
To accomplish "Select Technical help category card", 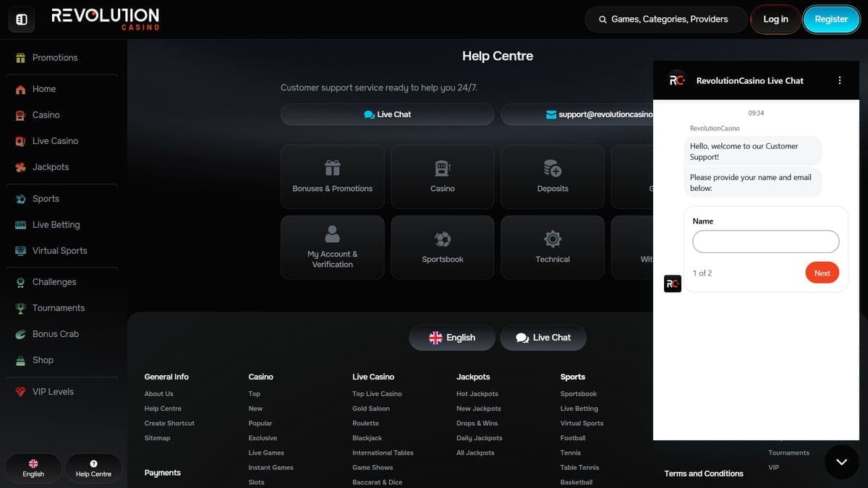I will [553, 247].
